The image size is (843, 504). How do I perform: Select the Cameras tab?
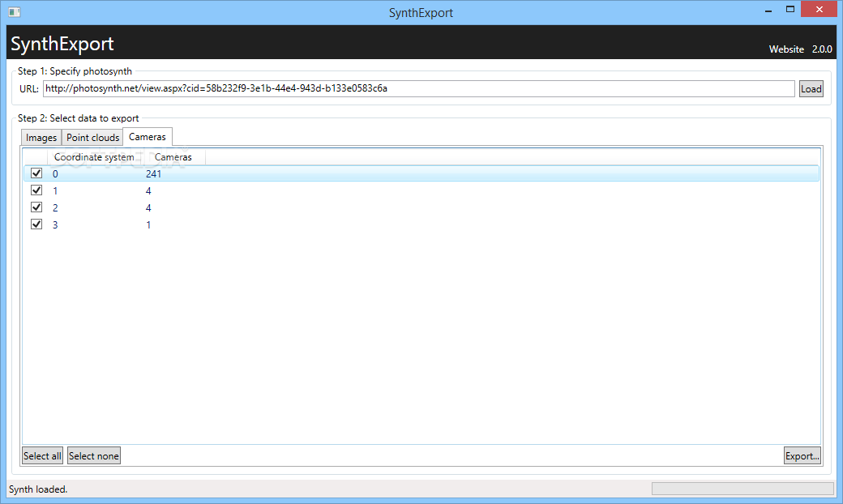click(148, 136)
